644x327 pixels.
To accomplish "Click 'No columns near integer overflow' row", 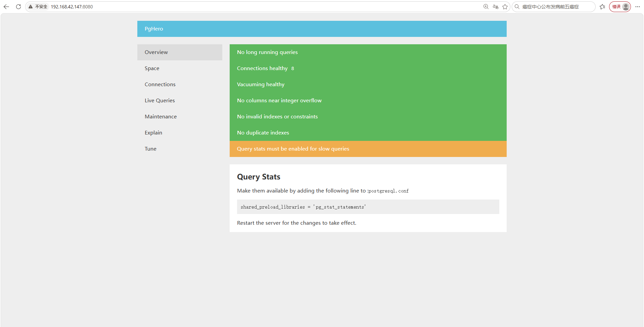I will coord(368,101).
